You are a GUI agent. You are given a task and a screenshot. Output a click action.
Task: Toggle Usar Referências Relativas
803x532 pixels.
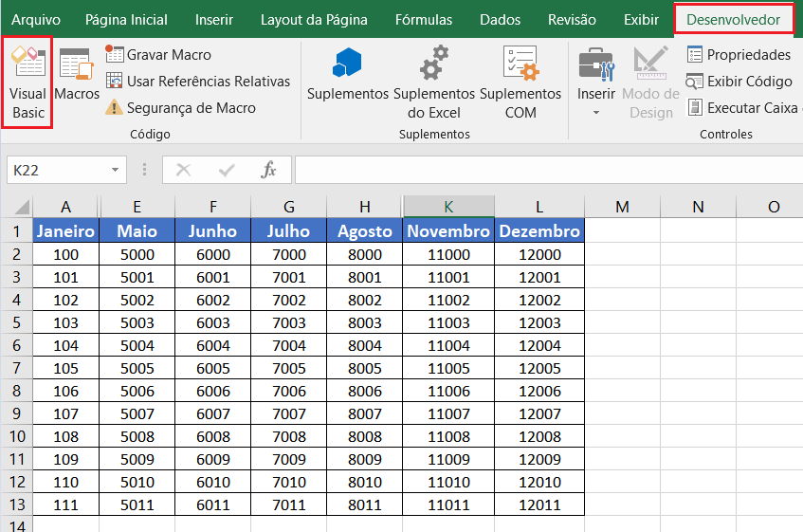[x=197, y=82]
